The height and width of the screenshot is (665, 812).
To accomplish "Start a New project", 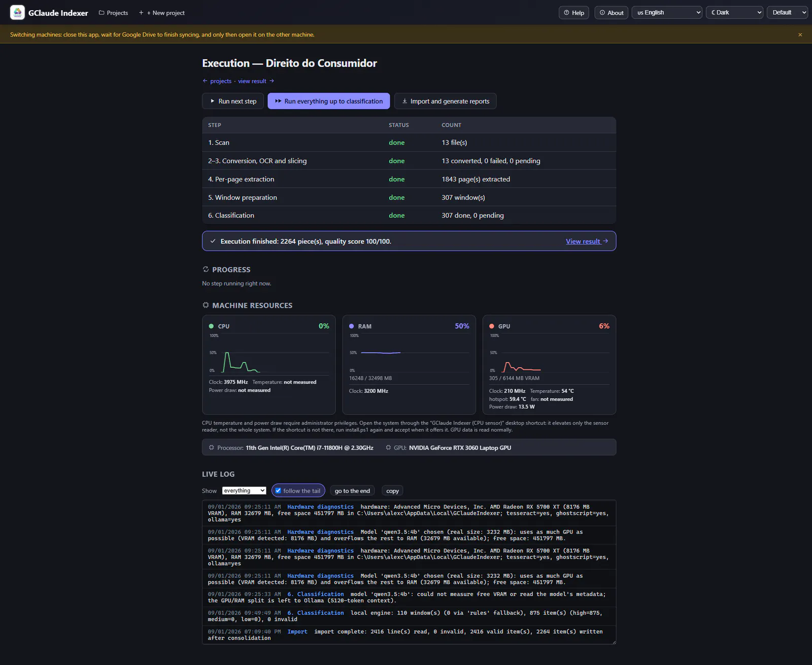I will tap(162, 13).
